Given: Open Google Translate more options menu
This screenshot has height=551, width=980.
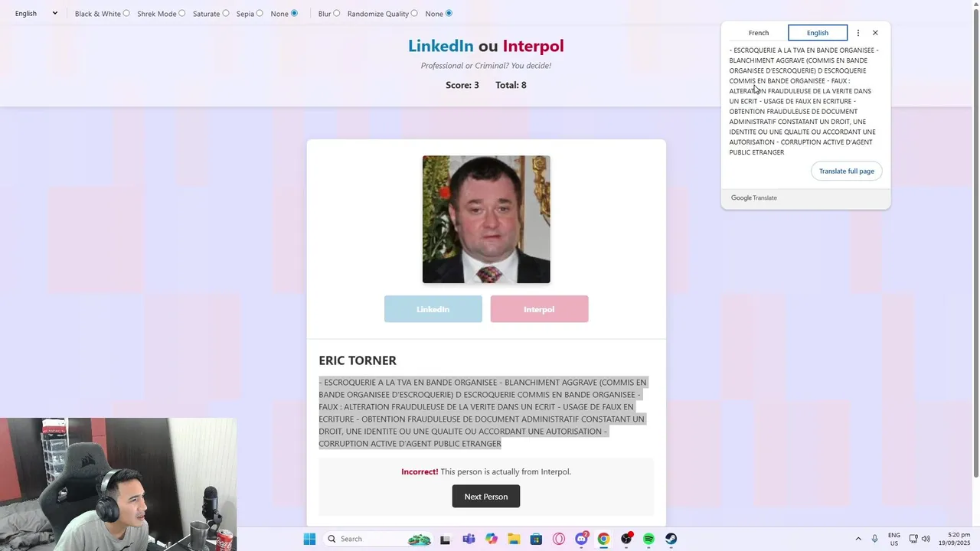Looking at the screenshot, I should (857, 33).
